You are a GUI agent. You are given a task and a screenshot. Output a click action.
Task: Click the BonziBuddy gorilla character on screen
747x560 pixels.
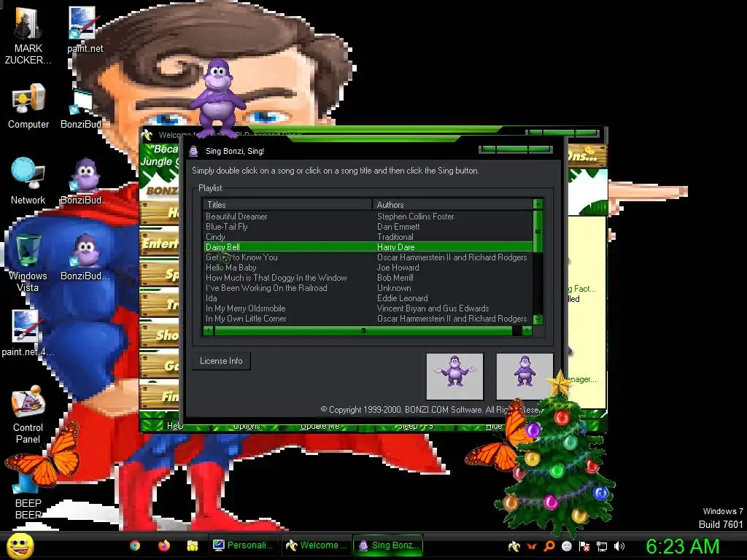(x=217, y=97)
